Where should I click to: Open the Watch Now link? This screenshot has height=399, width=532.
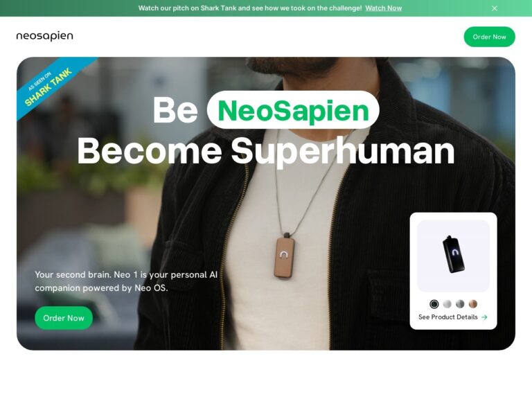(x=383, y=8)
